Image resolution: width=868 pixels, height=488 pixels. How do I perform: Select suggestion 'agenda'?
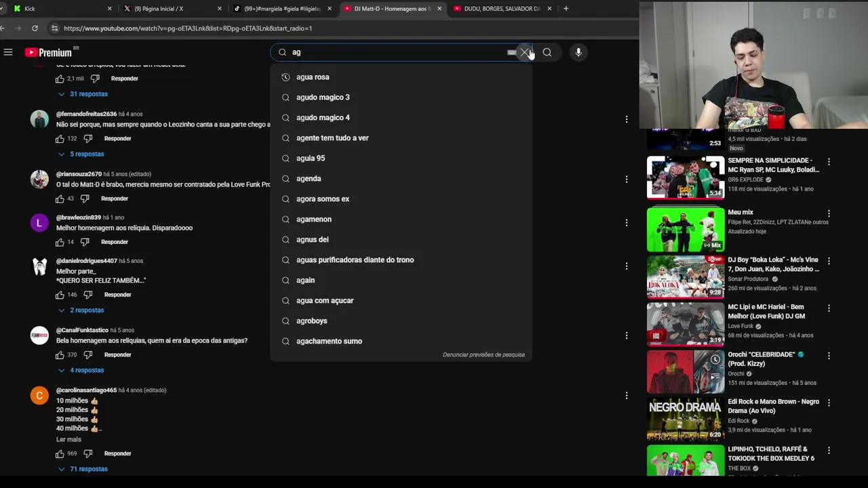click(x=401, y=179)
